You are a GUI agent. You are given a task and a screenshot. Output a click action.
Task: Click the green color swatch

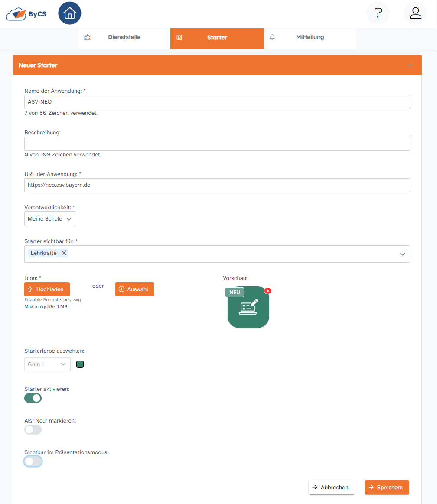[80, 364]
